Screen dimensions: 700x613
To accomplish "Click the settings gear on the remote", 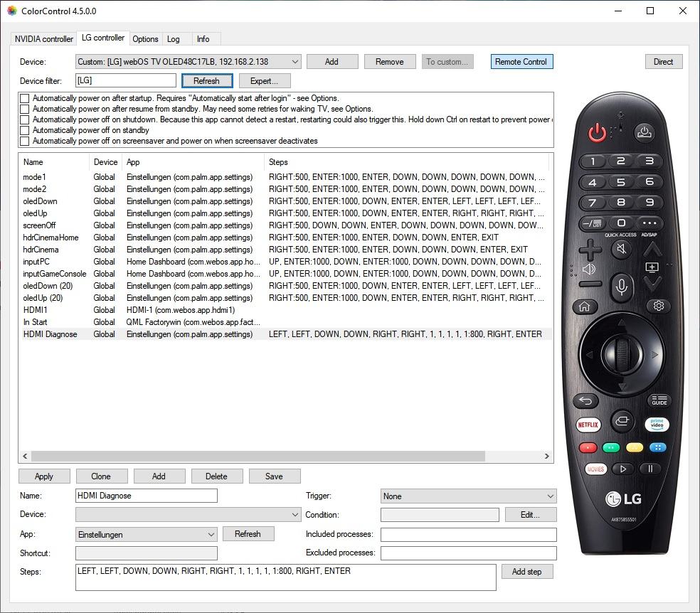I will (659, 306).
